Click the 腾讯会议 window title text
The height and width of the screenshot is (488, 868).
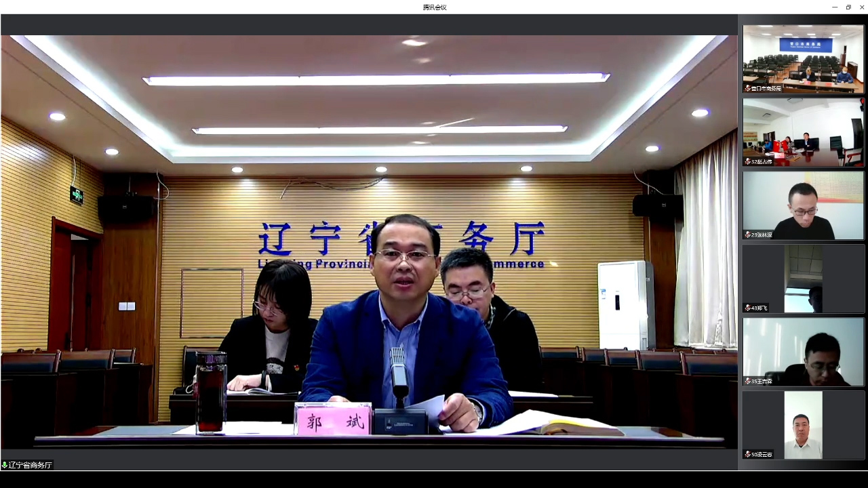coord(434,7)
